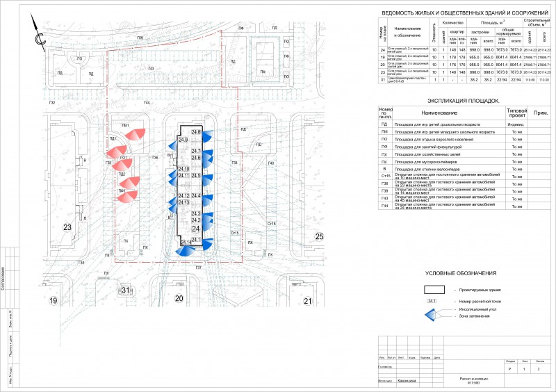Click the 'ЭКСПЛИКАЦИЯ ПЛОЩАДОК' table title

point(463,101)
